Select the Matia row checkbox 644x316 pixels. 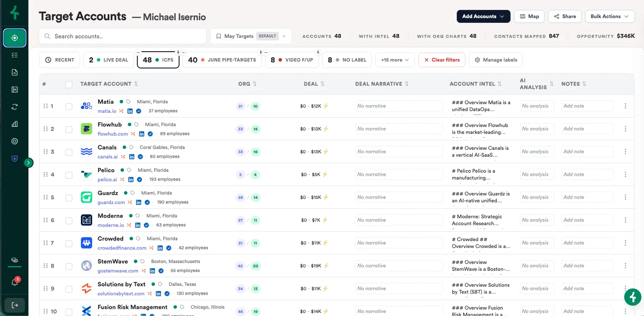pos(69,106)
